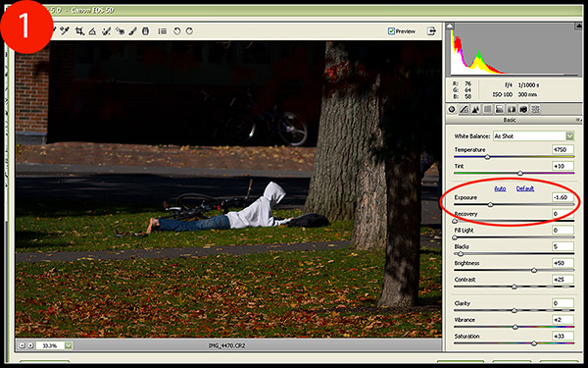Click the Default link
Screen dimensions: 588x368
click(525, 188)
